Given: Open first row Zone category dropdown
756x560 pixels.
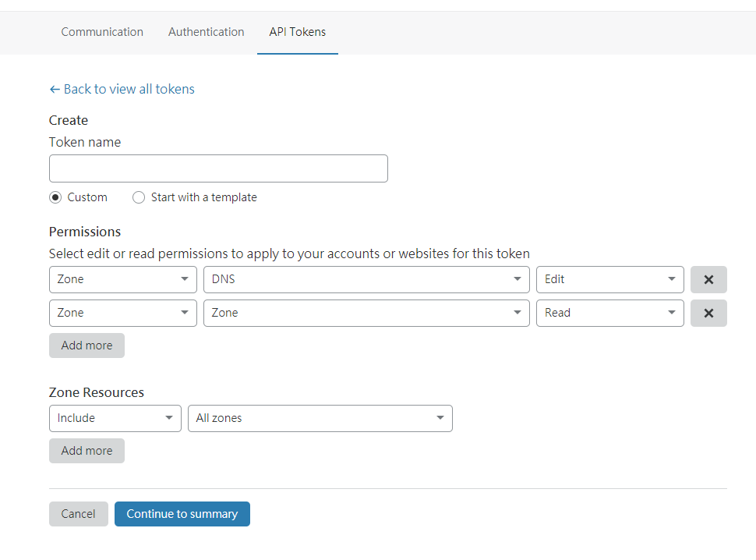Looking at the screenshot, I should (122, 279).
